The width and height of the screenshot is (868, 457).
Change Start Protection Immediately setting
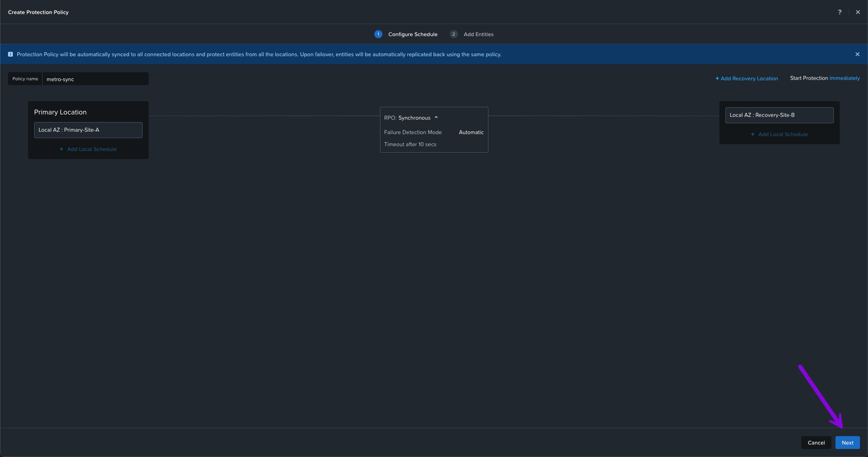[x=844, y=78]
